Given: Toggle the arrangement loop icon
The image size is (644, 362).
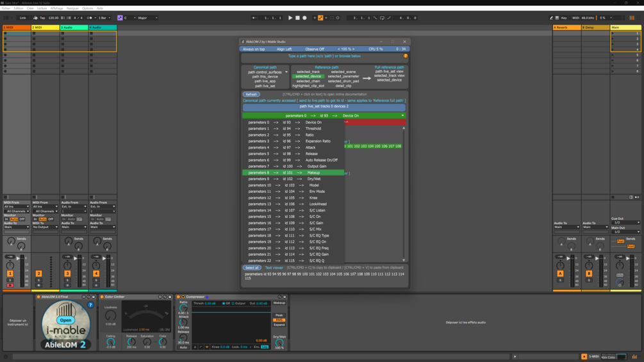Looking at the screenshot, I should pyautogui.click(x=382, y=18).
